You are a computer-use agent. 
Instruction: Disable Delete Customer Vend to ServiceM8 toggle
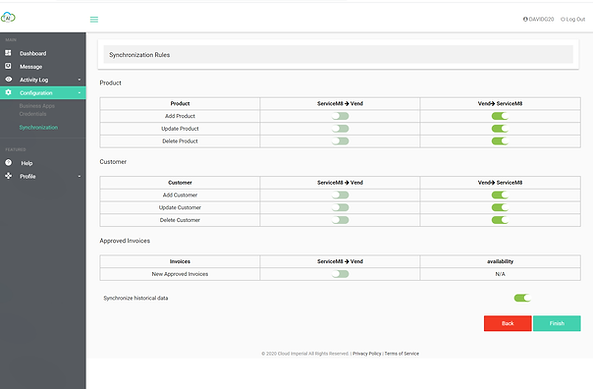click(x=500, y=220)
